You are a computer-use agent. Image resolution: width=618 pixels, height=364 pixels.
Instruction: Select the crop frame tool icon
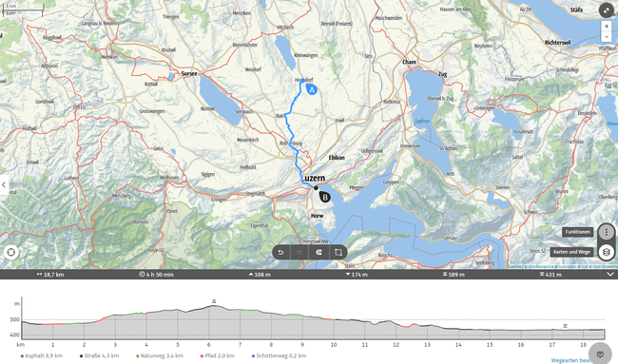[338, 252]
